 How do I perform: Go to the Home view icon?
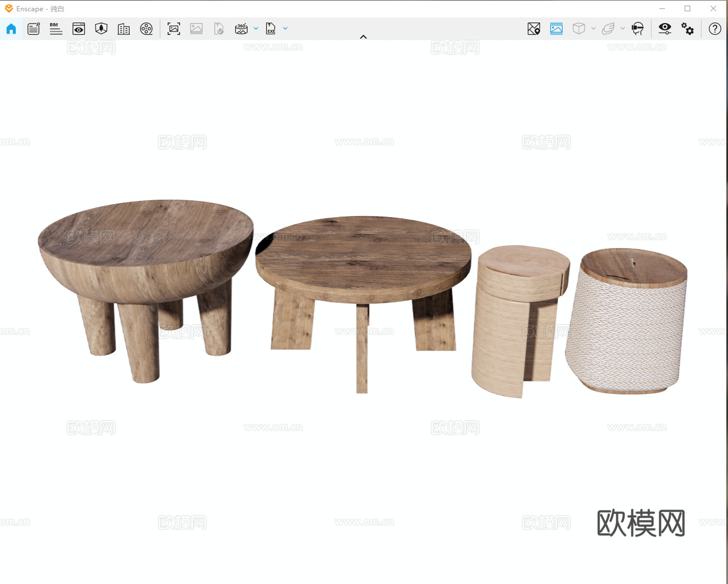pyautogui.click(x=11, y=29)
